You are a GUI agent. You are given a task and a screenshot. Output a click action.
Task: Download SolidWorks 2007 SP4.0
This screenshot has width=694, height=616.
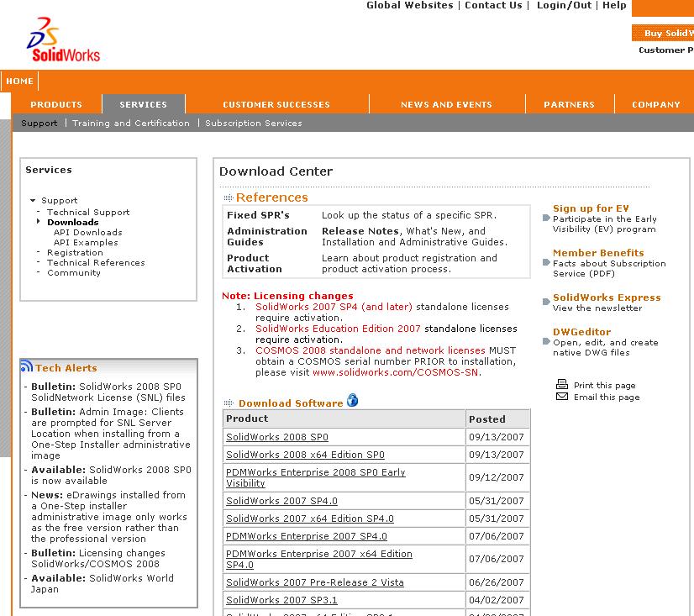(282, 501)
